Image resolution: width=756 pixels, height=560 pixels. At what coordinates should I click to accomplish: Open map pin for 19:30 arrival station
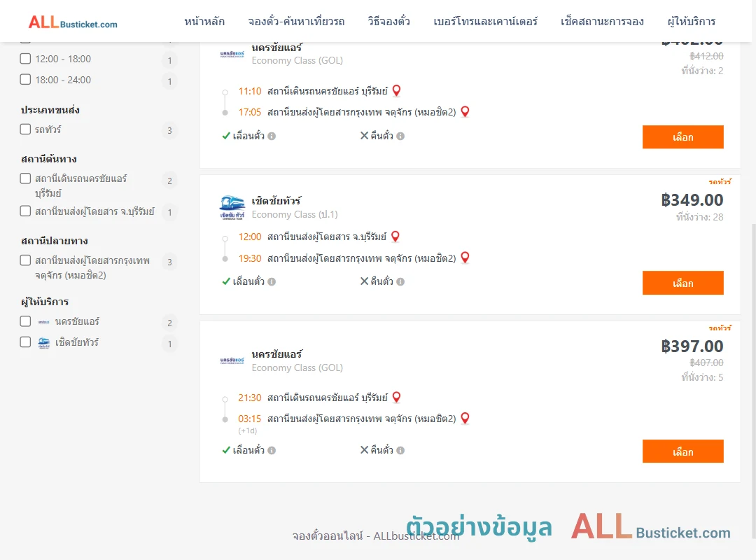pos(465,258)
